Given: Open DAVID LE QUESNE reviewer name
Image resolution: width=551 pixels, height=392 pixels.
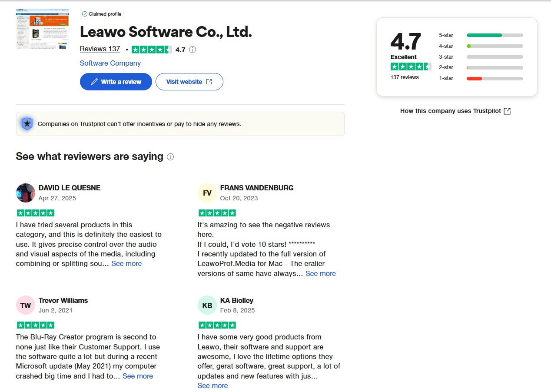Looking at the screenshot, I should [70, 188].
